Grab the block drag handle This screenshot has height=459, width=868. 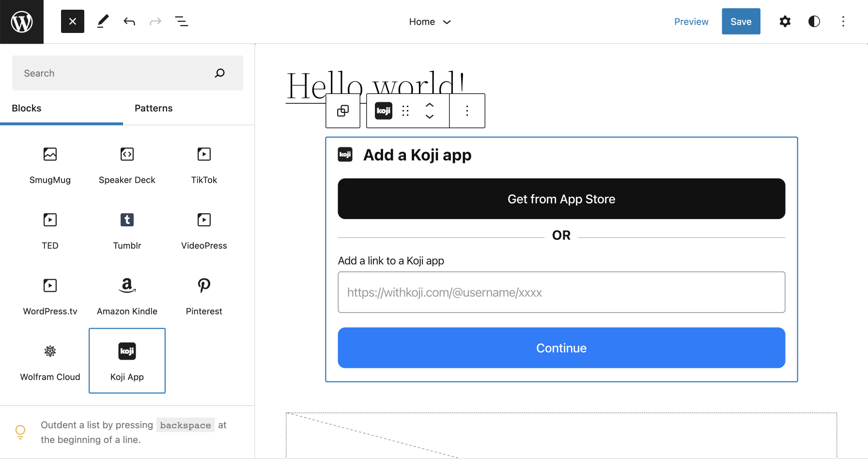coord(405,111)
